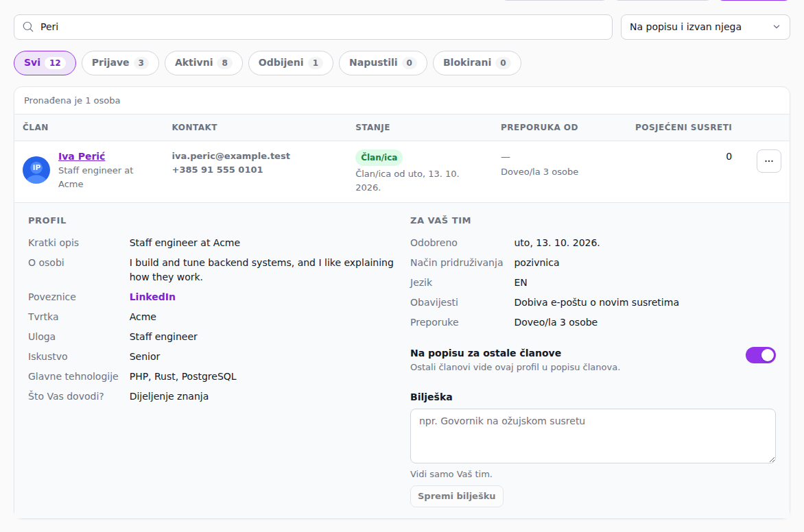Image resolution: width=804 pixels, height=532 pixels.
Task: Follow the LinkedIn link
Action: 152,297
